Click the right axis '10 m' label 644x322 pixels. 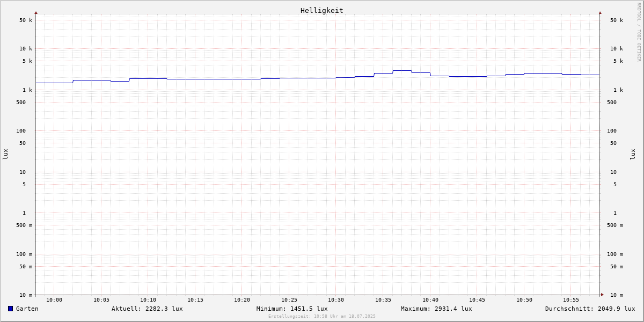[617, 295]
